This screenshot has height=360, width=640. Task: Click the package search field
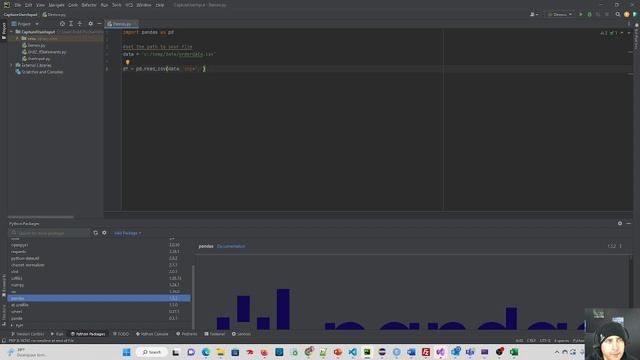[49, 233]
